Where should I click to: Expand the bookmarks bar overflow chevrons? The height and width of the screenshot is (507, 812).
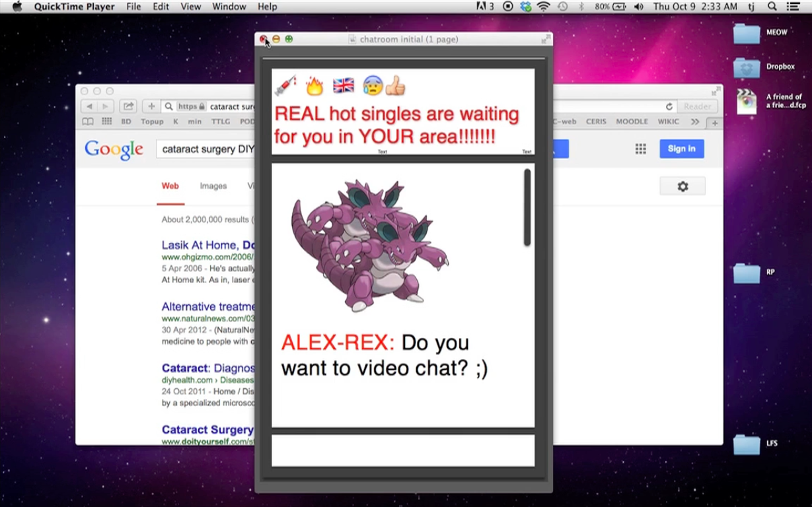click(694, 121)
